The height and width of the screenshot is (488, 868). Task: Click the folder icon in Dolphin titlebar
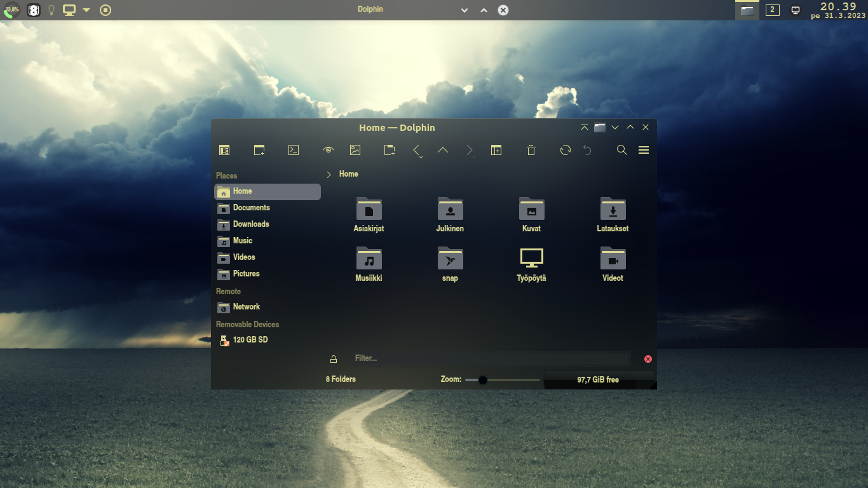(600, 128)
